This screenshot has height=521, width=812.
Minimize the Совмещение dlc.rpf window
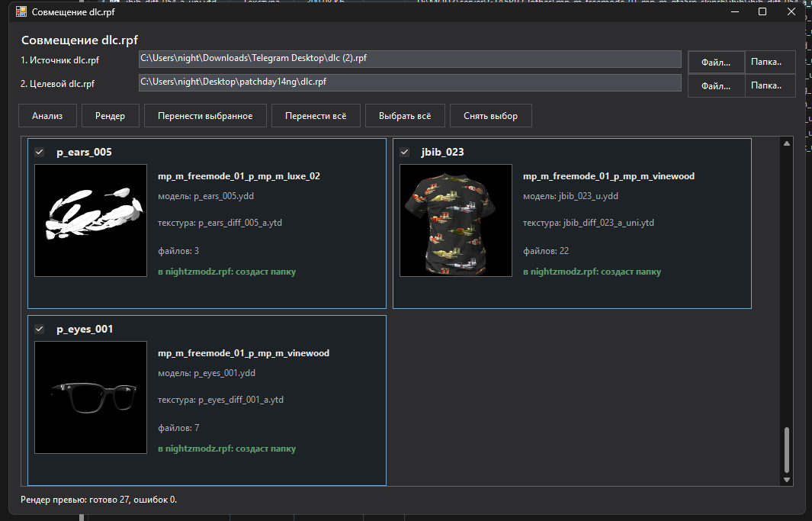734,11
